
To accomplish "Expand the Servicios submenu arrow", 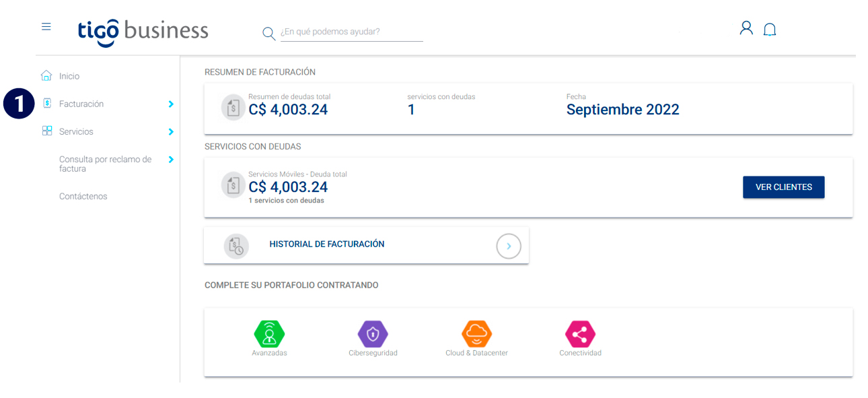I will click(171, 132).
